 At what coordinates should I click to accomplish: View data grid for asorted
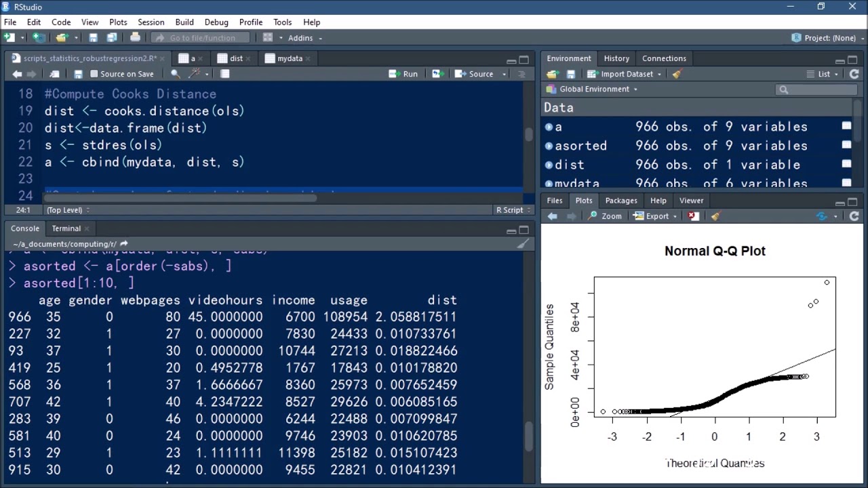846,145
